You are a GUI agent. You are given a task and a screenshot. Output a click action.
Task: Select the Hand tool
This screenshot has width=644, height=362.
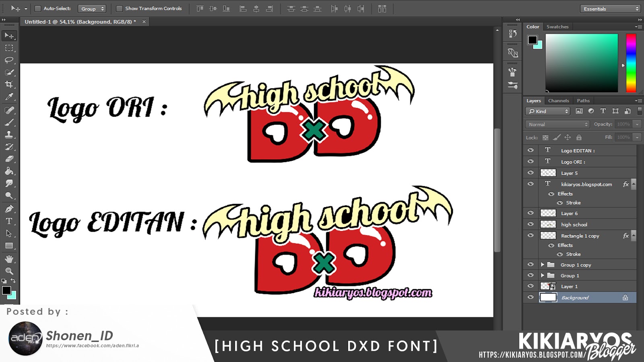pos(9,259)
